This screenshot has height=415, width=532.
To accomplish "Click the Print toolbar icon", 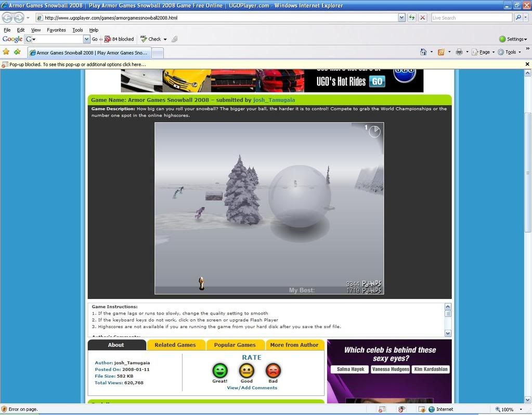I will pyautogui.click(x=459, y=52).
